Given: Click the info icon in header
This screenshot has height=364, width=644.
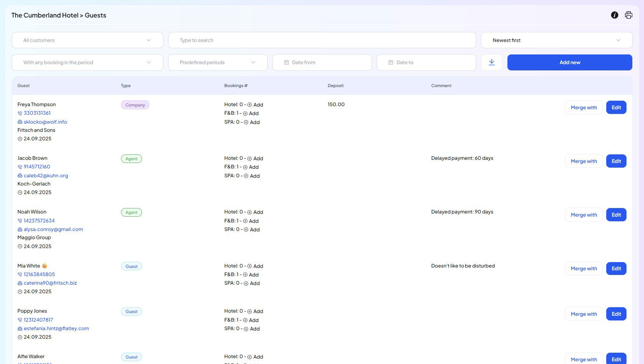Looking at the screenshot, I should pyautogui.click(x=614, y=15).
